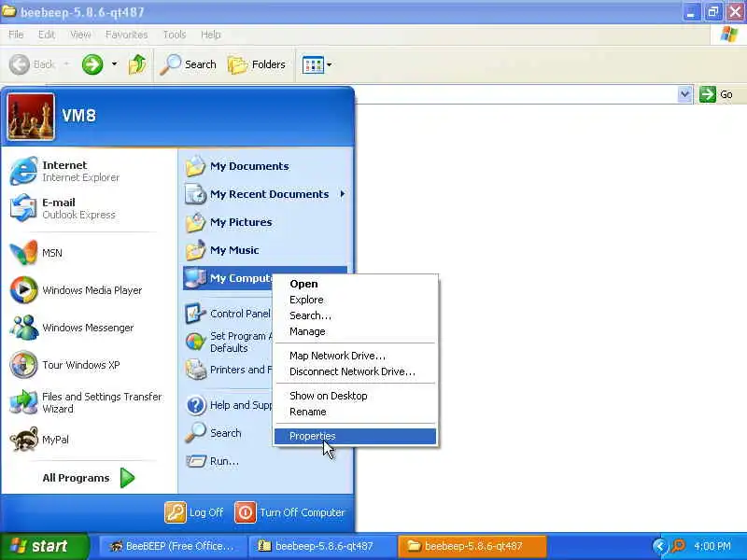The image size is (747, 560).
Task: Open the File menu
Action: click(x=16, y=35)
